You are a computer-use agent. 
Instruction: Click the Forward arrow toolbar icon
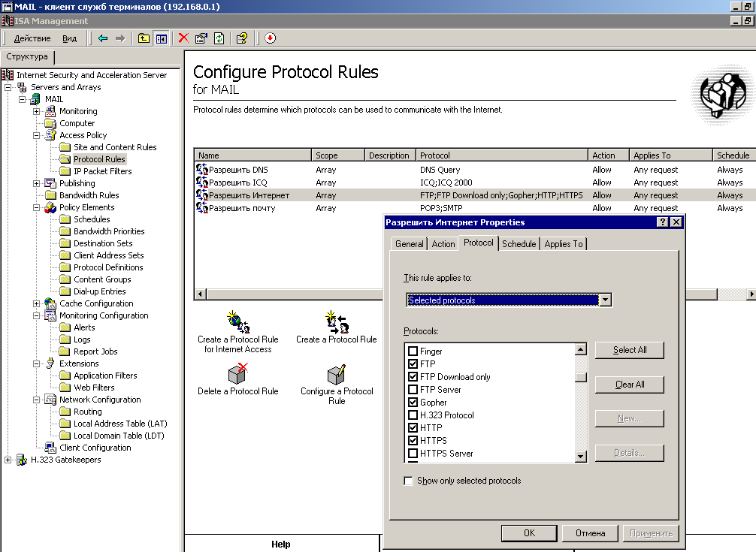tap(120, 38)
